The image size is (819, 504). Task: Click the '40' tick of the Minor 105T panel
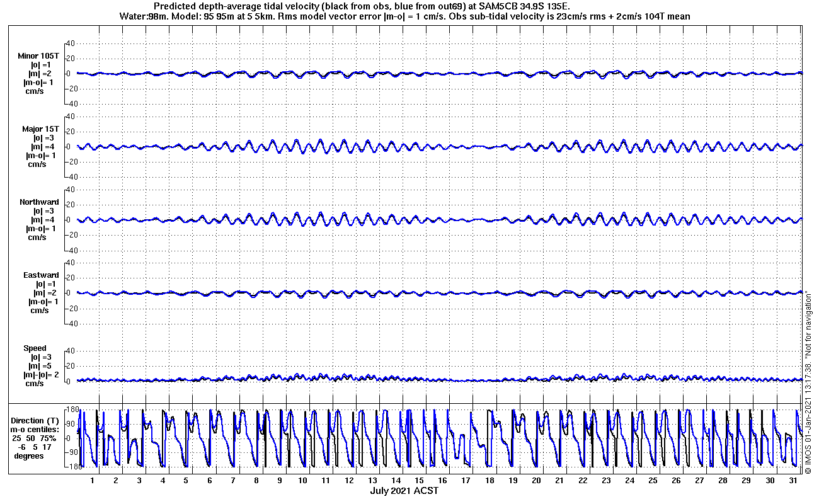(x=71, y=43)
